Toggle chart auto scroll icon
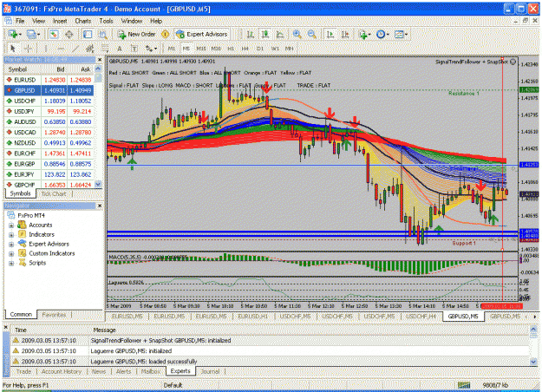This screenshot has height=392, width=542. (x=330, y=34)
